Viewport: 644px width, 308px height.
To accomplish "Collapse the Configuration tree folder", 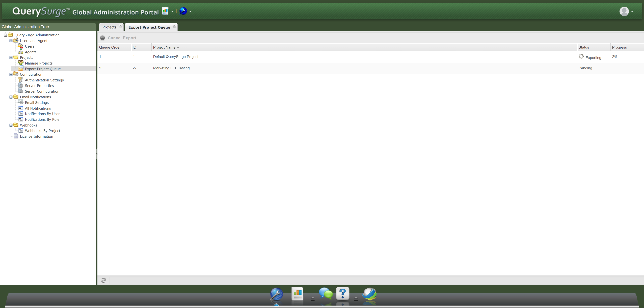I will pos(11,75).
